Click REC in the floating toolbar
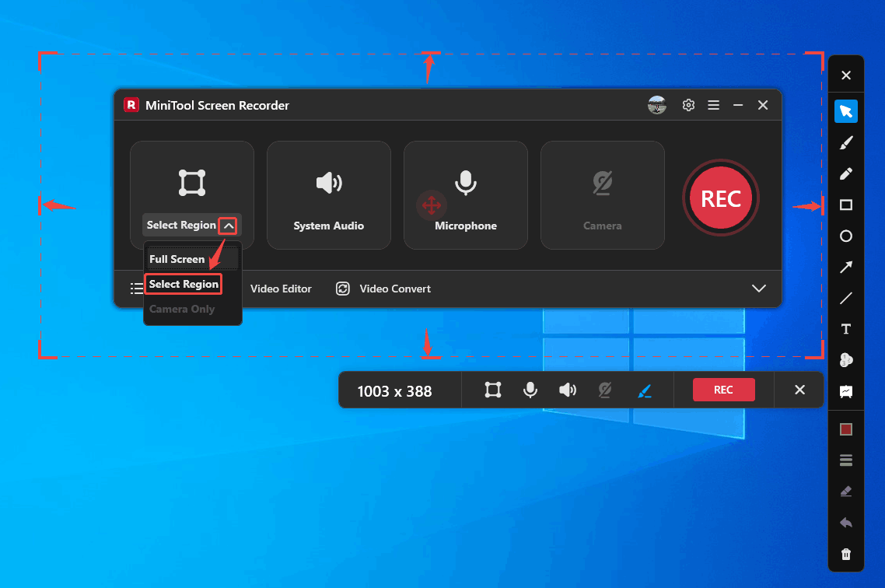The width and height of the screenshot is (885, 588). pyautogui.click(x=723, y=390)
